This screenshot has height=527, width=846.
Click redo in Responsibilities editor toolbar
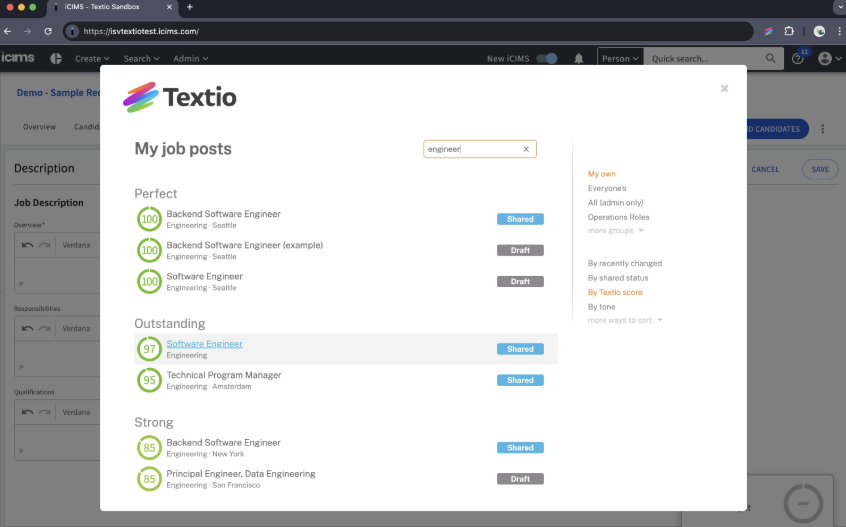(x=45, y=328)
